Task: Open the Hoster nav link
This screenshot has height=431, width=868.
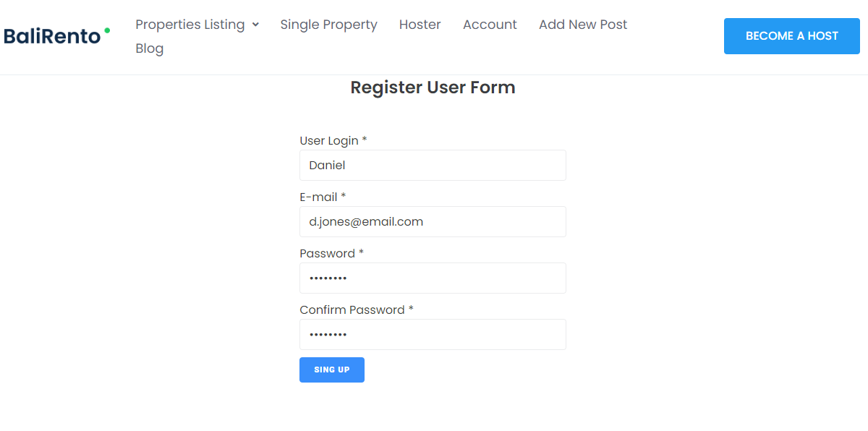Action: (420, 25)
